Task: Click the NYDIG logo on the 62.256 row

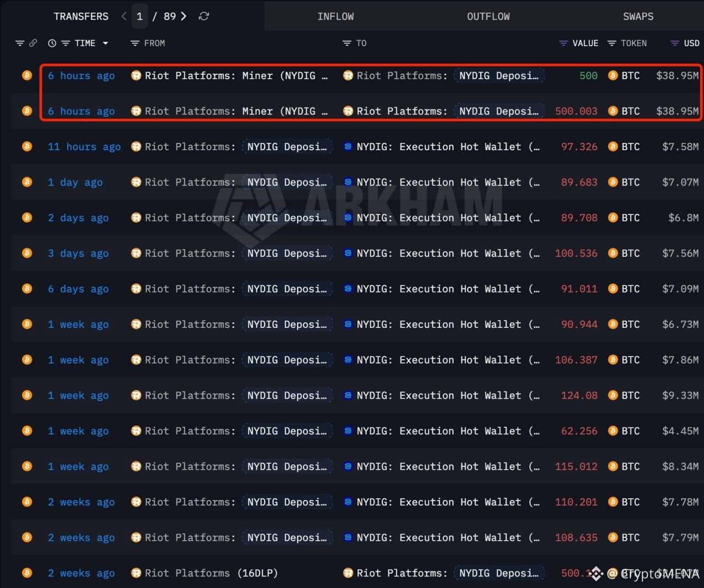Action: [348, 431]
